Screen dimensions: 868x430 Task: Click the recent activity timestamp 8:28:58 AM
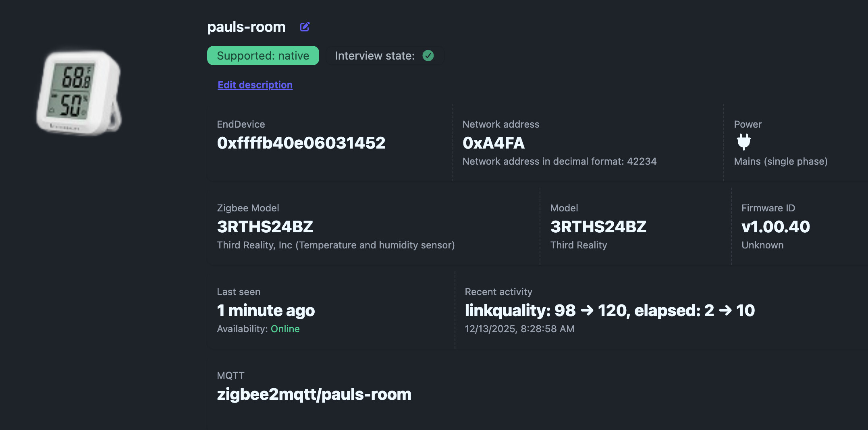point(547,329)
